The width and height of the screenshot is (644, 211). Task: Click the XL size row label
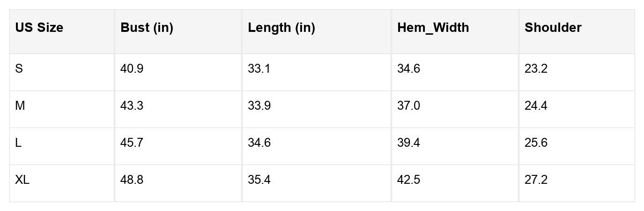pos(22,180)
